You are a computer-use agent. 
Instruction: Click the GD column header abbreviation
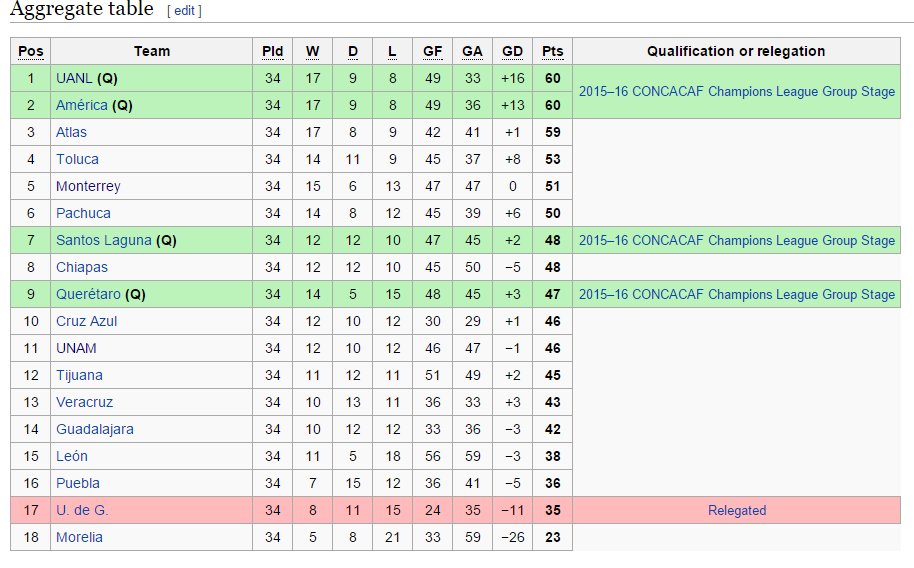click(512, 51)
